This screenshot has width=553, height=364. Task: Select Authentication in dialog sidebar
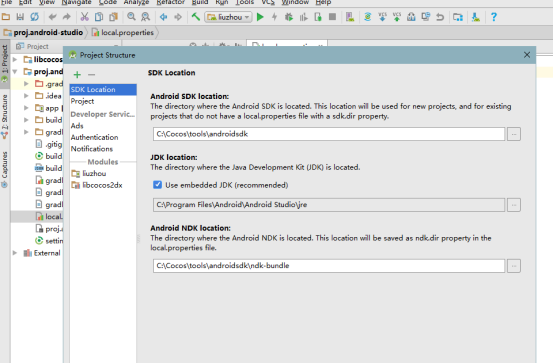[x=94, y=137]
